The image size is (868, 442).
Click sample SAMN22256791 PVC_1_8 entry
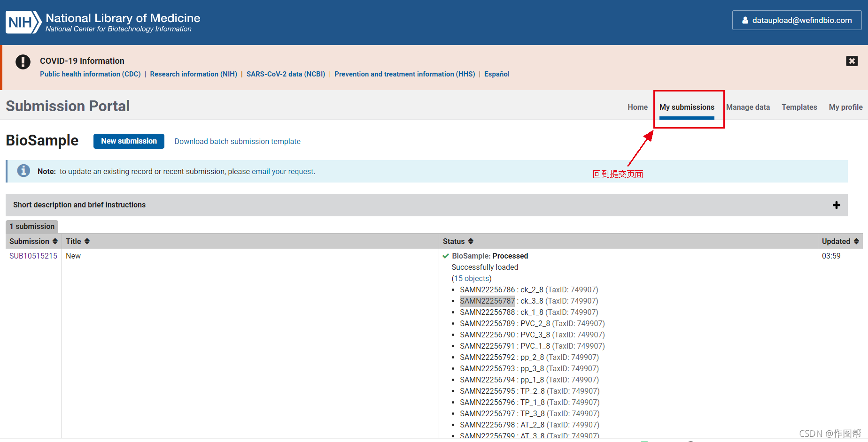(532, 346)
